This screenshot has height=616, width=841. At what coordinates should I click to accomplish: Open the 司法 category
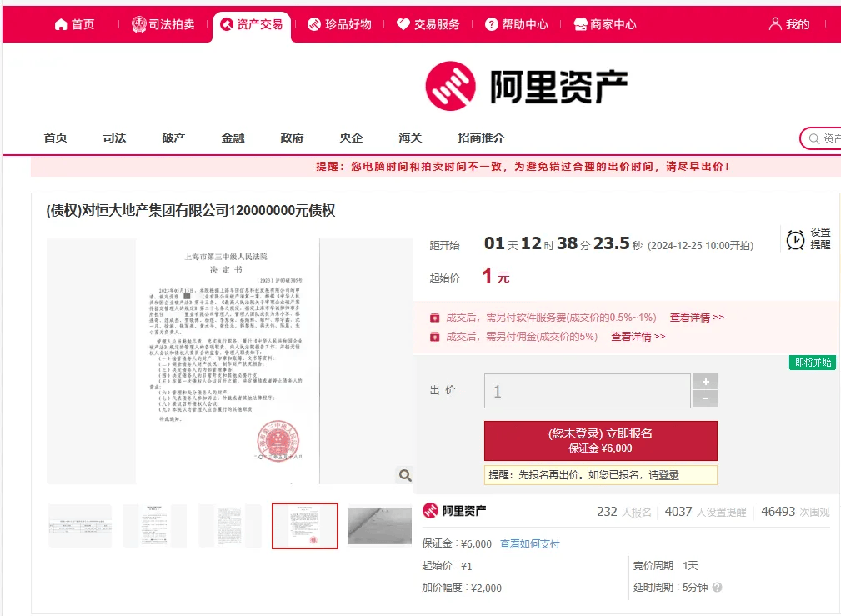[114, 138]
